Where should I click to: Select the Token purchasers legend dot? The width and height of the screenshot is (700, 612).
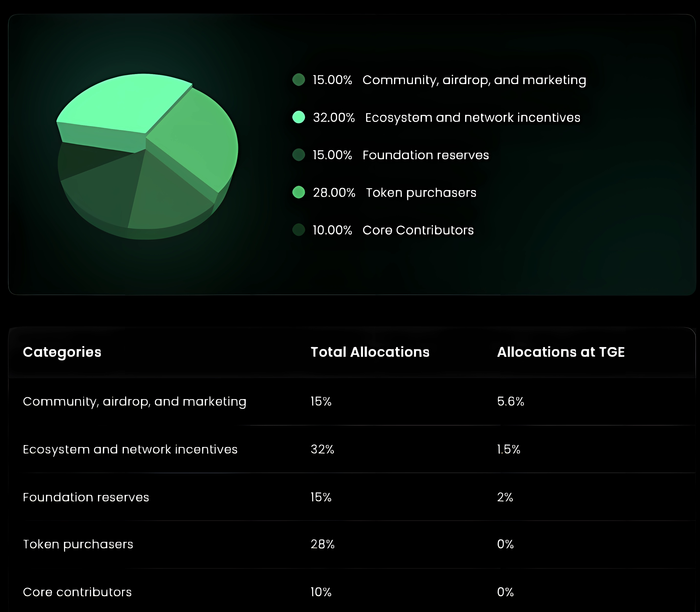[x=298, y=192]
